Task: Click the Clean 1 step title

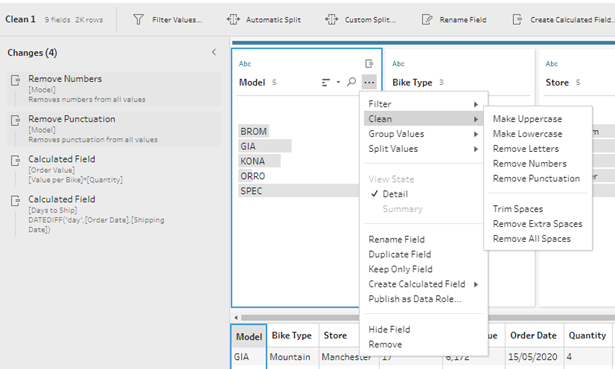Action: click(20, 19)
